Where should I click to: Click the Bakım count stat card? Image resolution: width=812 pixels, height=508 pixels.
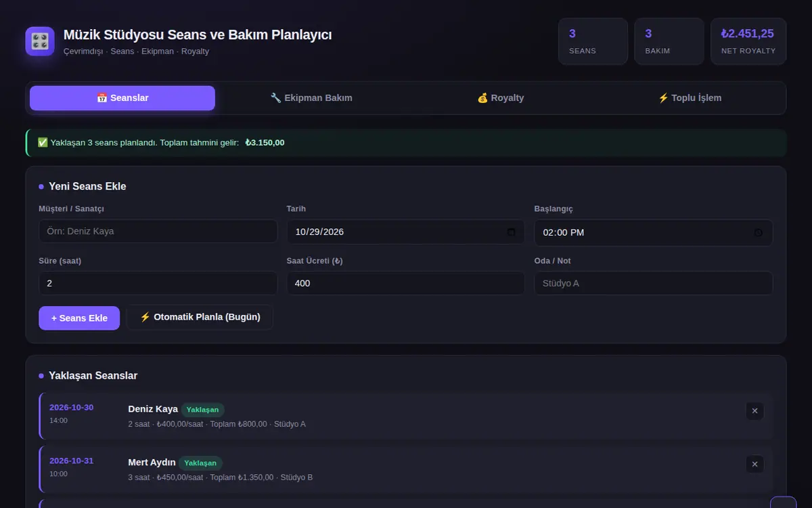coord(669,41)
